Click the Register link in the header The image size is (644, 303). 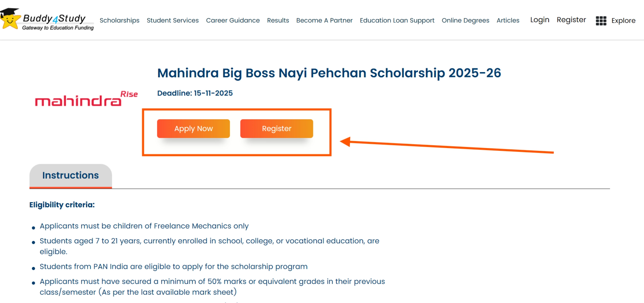[571, 19]
